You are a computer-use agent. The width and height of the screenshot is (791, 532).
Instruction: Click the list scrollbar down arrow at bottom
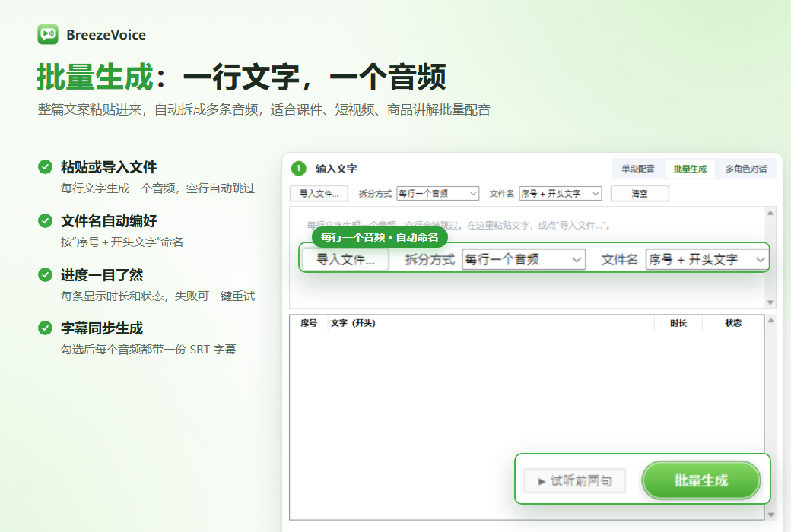[x=770, y=515]
